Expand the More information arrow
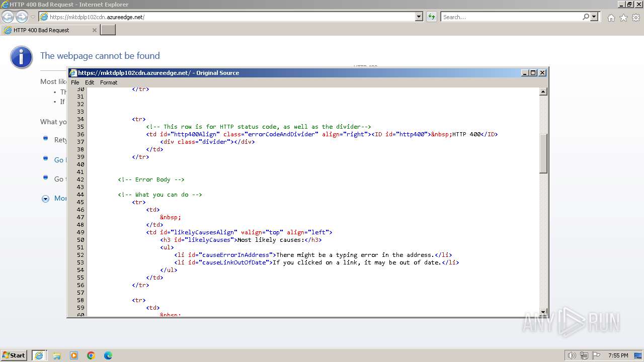644x362 pixels. pos(45,199)
